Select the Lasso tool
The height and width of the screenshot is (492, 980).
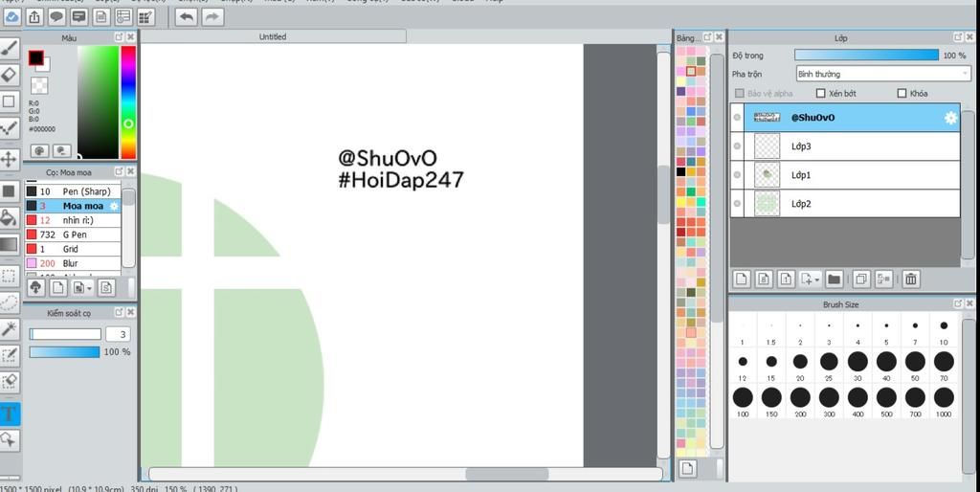(x=10, y=302)
